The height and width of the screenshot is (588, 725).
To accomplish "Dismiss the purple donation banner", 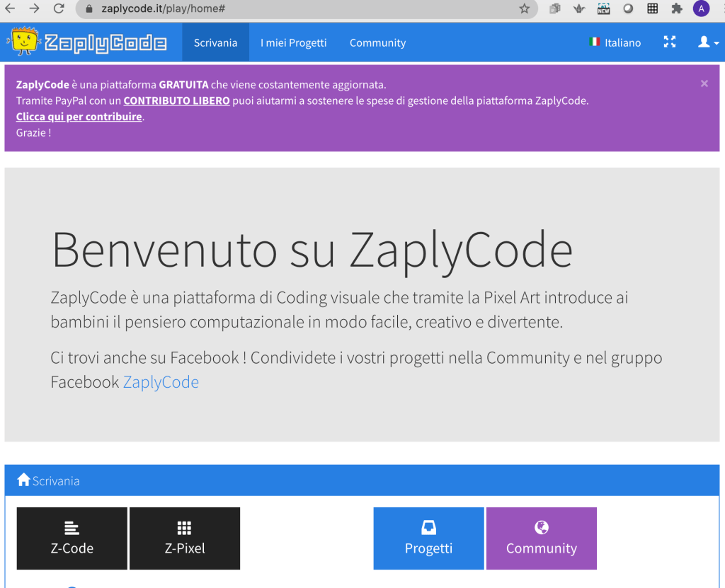I will (704, 83).
